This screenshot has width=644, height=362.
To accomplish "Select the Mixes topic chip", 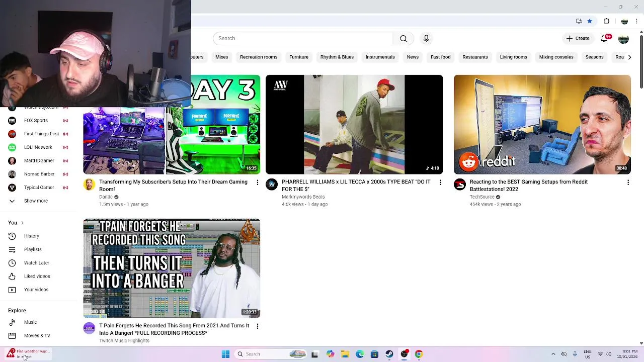I will (222, 57).
